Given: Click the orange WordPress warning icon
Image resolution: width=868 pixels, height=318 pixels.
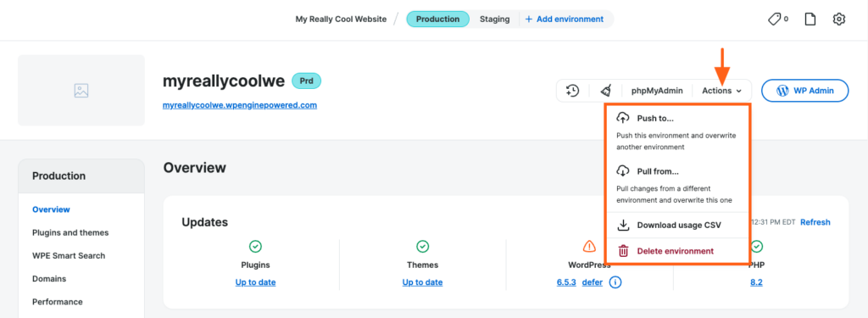Looking at the screenshot, I should point(589,246).
